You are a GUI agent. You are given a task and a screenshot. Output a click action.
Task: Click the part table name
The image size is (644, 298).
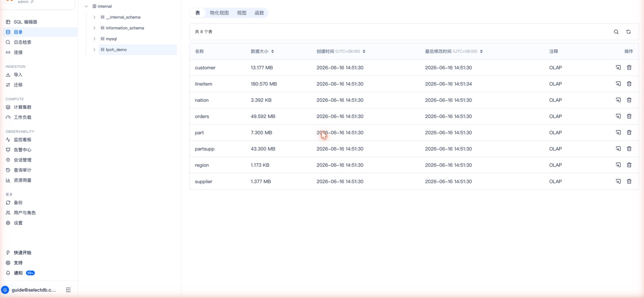coord(199,133)
